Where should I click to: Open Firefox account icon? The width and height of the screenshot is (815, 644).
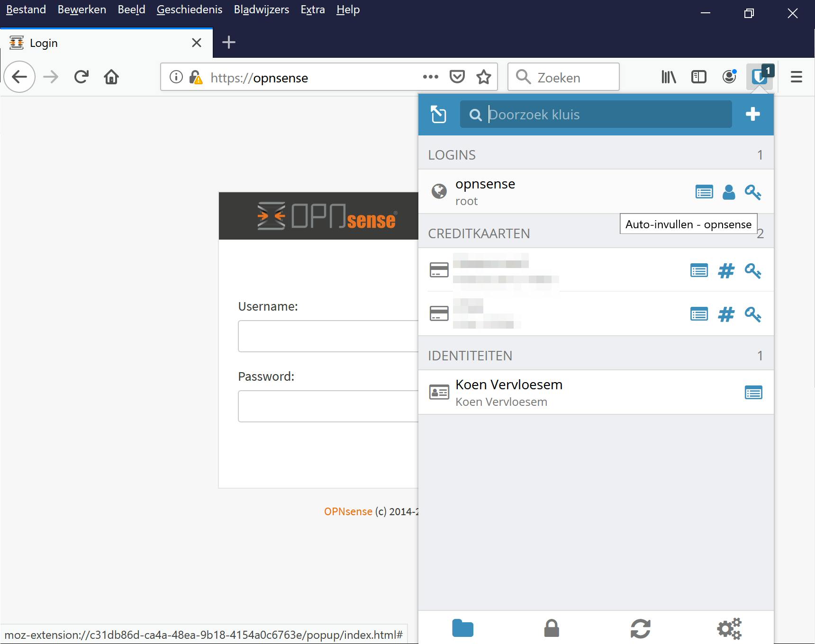pyautogui.click(x=729, y=77)
